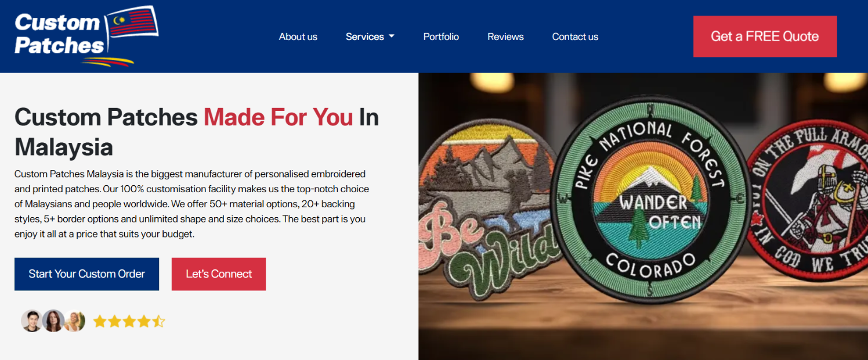Click the first customer avatar photo
Viewport: 868px width, 360px height.
point(32,321)
